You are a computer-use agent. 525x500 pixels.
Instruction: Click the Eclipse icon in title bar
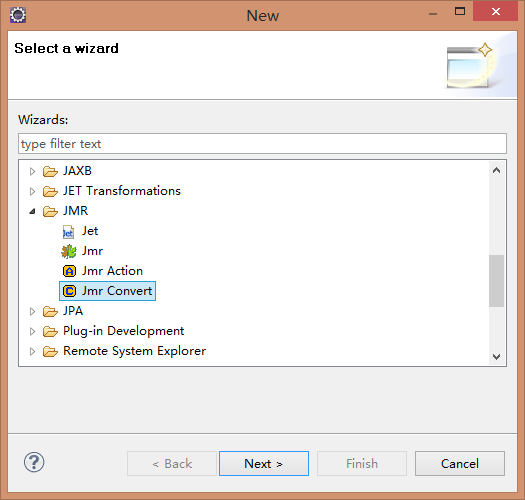[18, 15]
